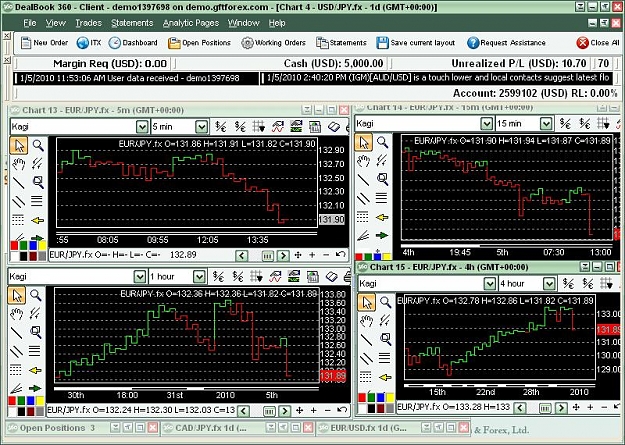625x445 pixels.
Task: Click the grid toggle icon in Chart 15 toolbar
Action: click(606, 283)
